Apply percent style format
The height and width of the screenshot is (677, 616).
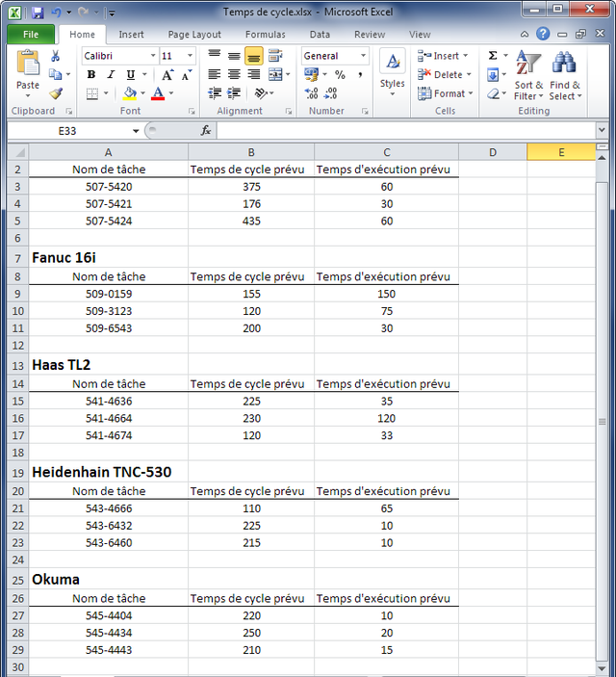(340, 75)
